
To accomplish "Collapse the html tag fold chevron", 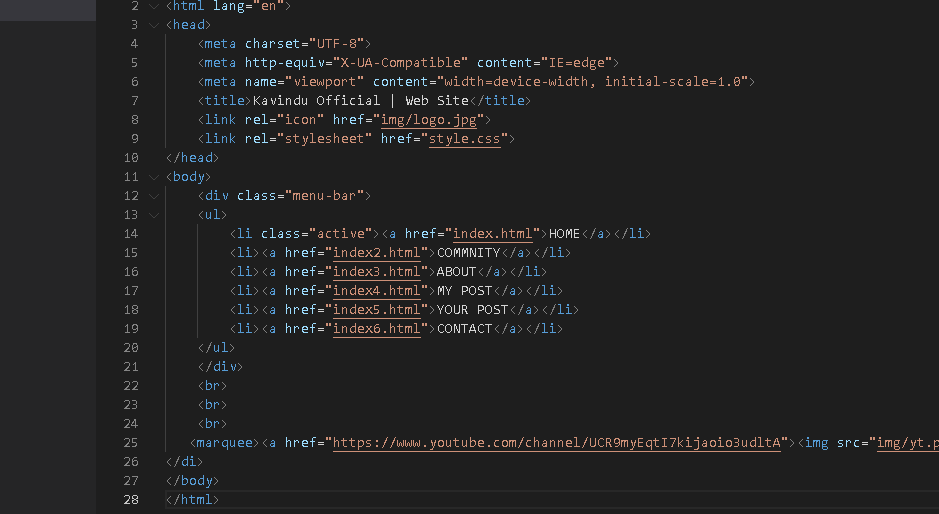I will [x=153, y=6].
